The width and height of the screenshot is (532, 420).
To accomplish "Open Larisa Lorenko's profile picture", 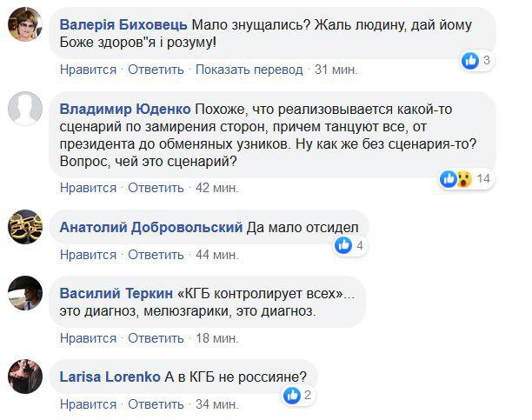I will [25, 377].
